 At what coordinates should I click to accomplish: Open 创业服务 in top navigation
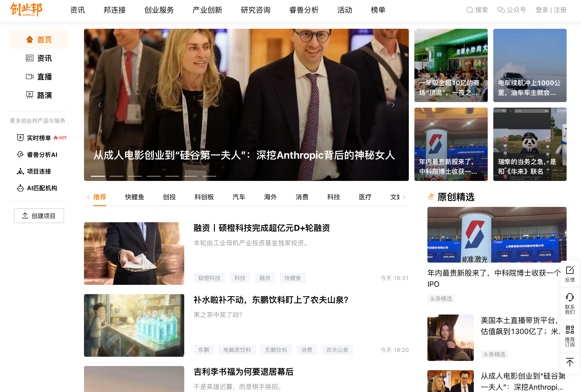coord(159,10)
